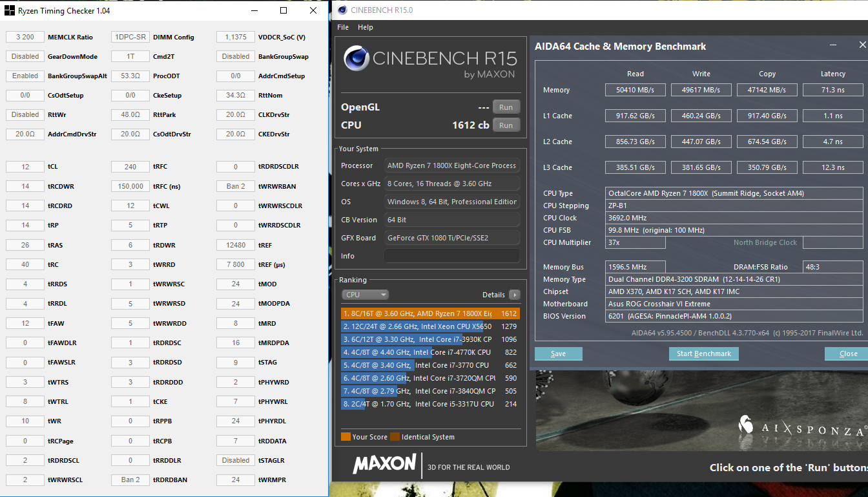The width and height of the screenshot is (868, 497).
Task: Click the RttPark field showing 48.0Ω
Action: click(130, 114)
